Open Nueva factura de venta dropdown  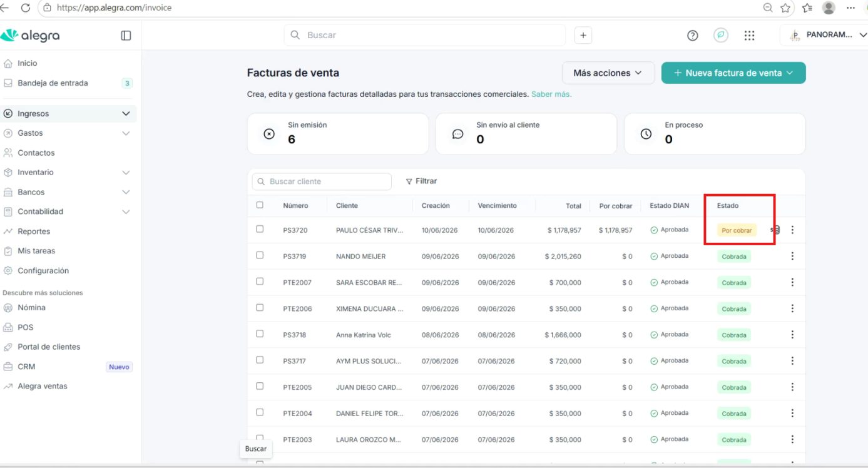(733, 73)
